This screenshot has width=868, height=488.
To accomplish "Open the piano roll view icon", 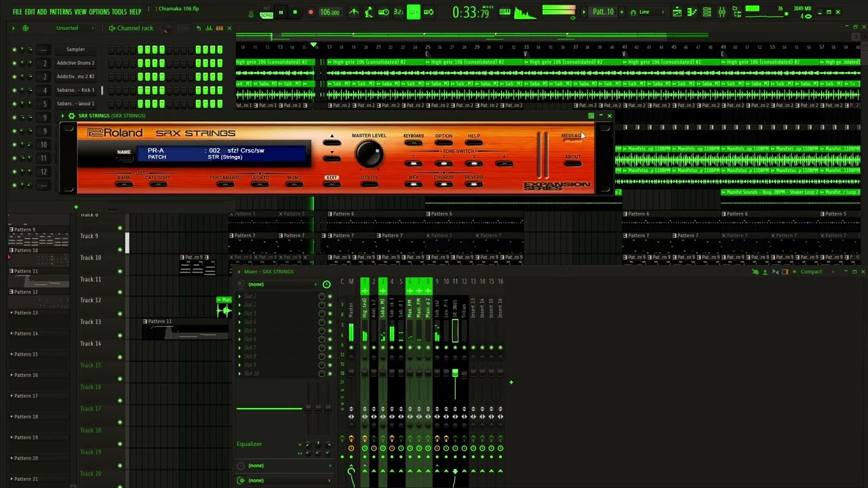I will pos(692,12).
